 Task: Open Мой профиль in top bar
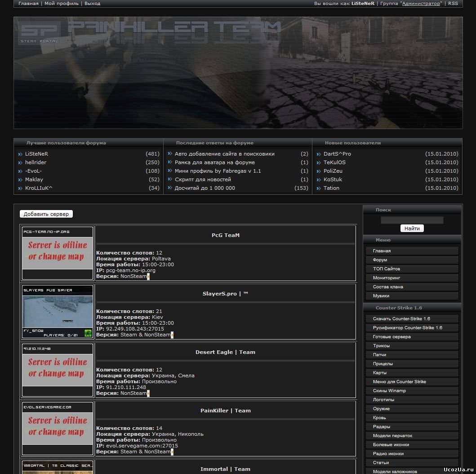(x=62, y=3)
